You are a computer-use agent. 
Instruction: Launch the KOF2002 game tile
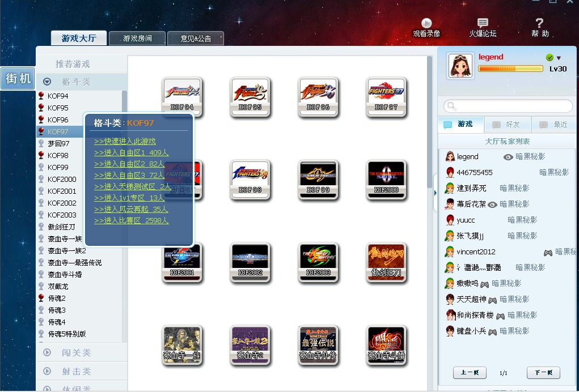click(250, 262)
